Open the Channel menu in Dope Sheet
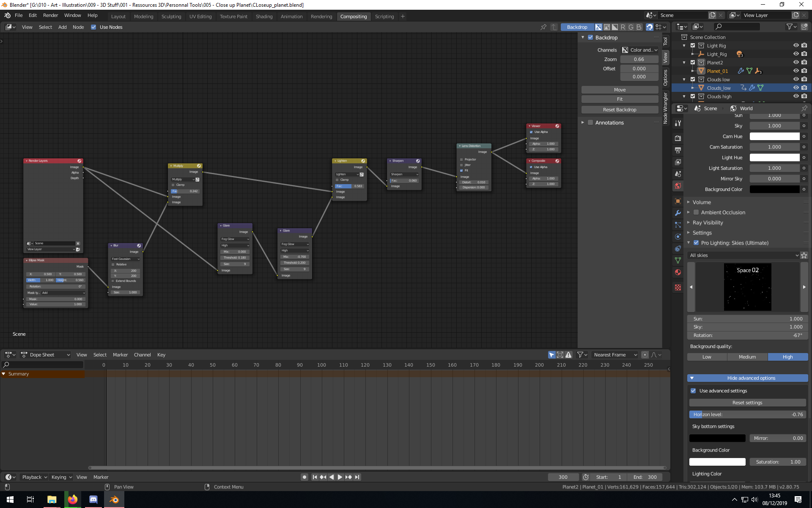 click(142, 355)
